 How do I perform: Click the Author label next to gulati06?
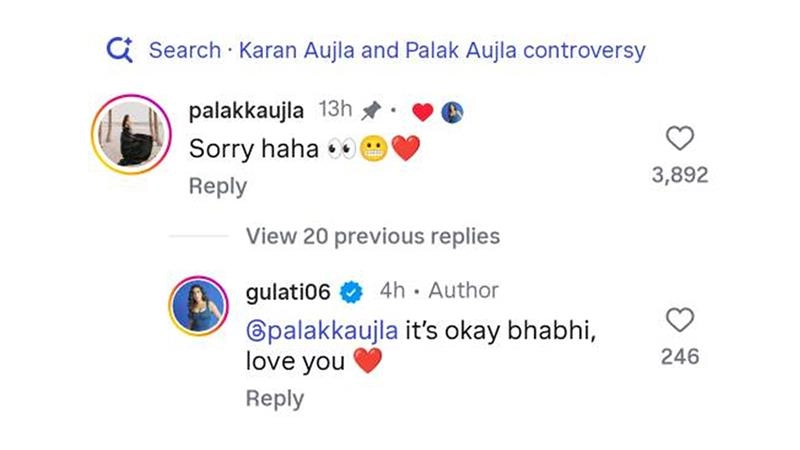tap(462, 291)
